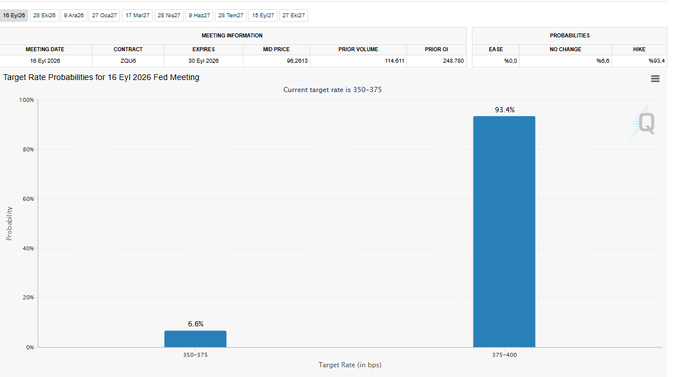Click the Probability y-axis title

tap(9, 223)
